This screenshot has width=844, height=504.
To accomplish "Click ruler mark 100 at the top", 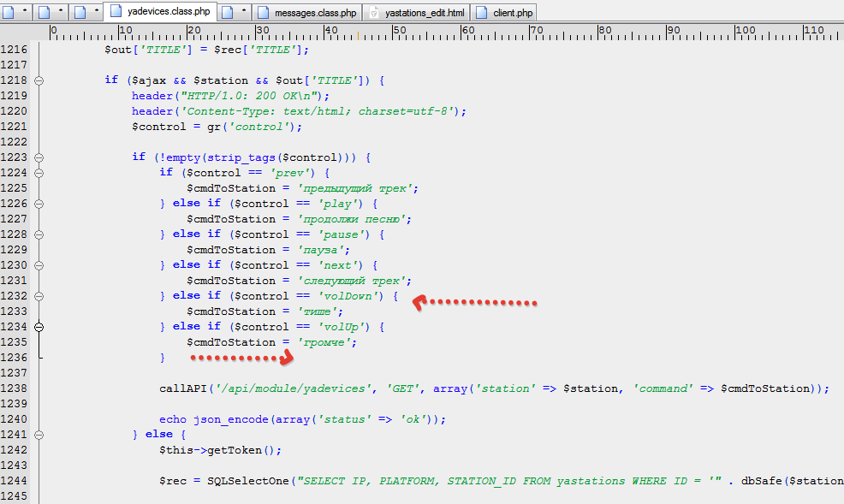I will (746, 31).
